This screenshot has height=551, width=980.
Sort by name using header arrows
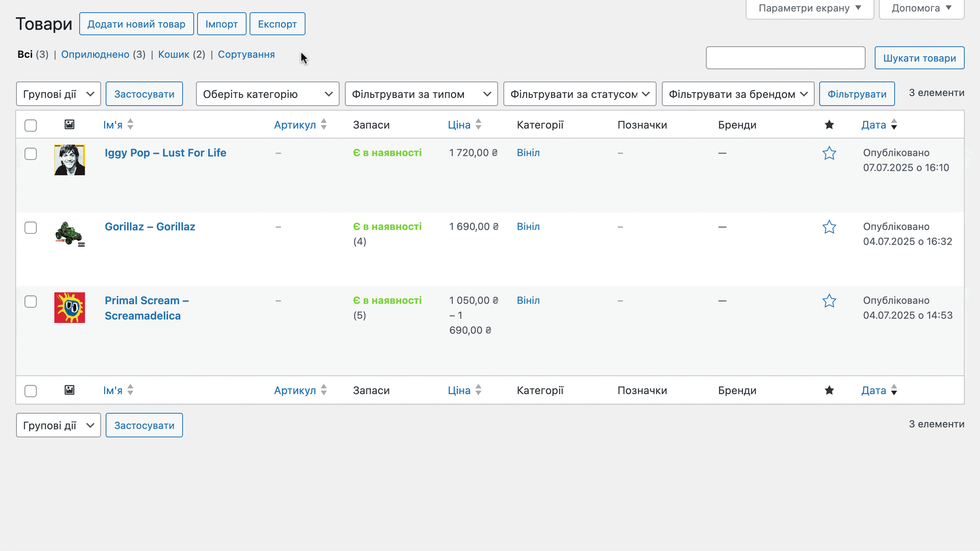130,124
